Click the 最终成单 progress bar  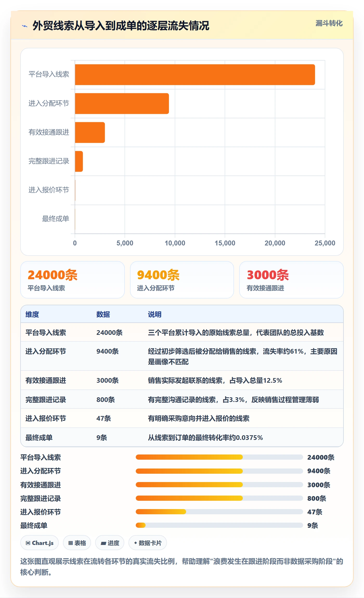click(x=219, y=525)
